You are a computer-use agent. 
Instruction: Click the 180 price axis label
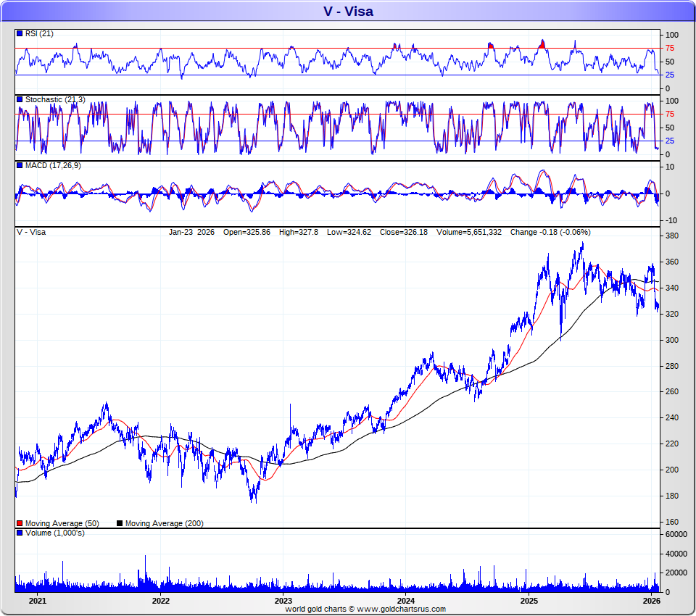(x=672, y=496)
